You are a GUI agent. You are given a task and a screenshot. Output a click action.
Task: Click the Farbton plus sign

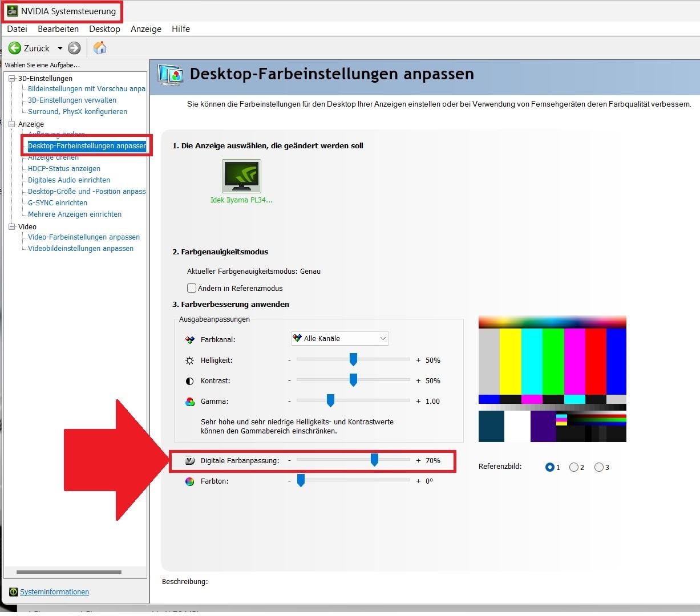[418, 481]
